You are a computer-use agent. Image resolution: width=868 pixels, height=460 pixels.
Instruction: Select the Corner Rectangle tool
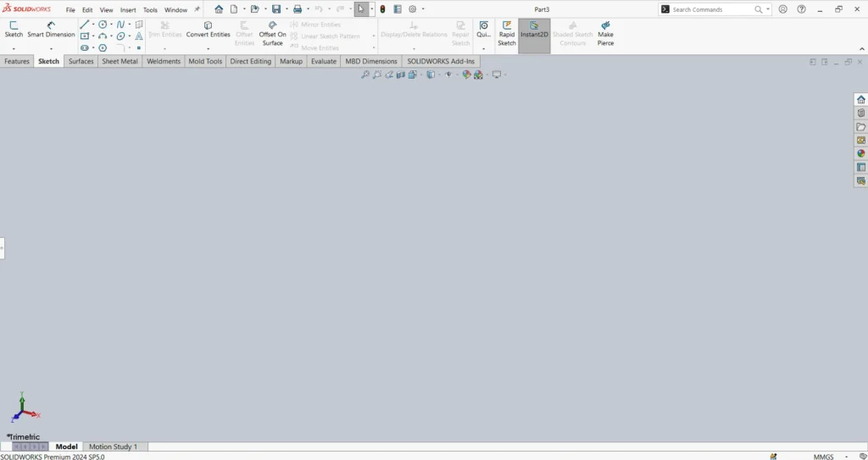(x=84, y=36)
